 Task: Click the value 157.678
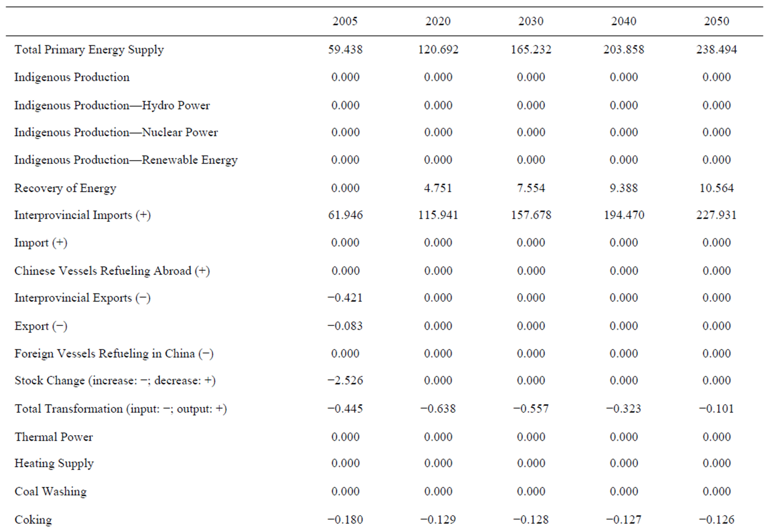[531, 215]
